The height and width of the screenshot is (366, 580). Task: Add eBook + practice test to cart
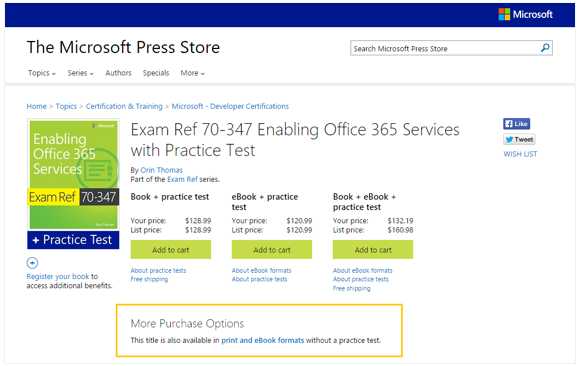pos(272,250)
